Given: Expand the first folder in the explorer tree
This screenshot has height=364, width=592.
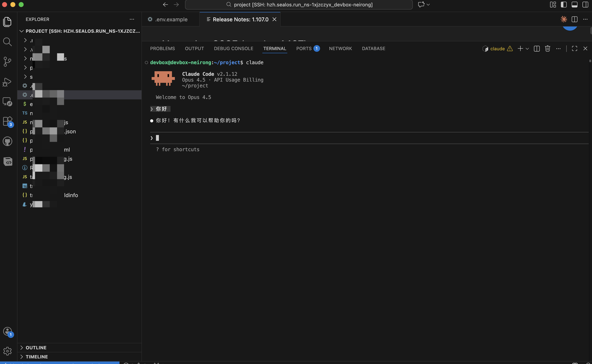Looking at the screenshot, I should point(80,40).
